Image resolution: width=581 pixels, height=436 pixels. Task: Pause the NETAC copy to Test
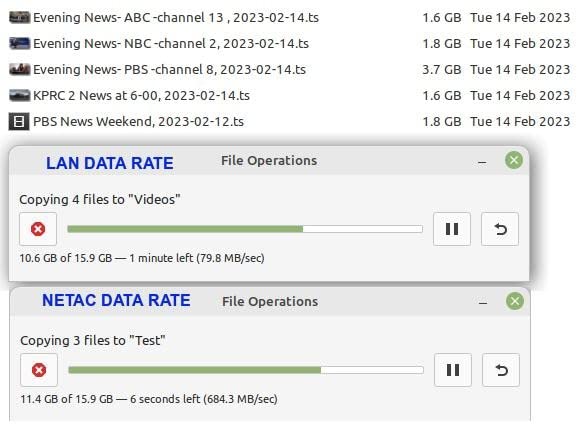click(x=453, y=370)
